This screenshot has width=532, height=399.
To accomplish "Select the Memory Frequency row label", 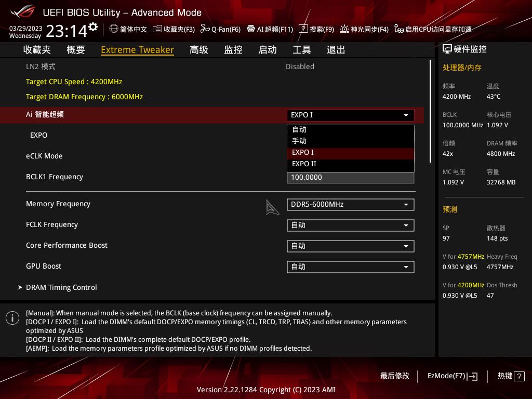I will click(x=58, y=204).
